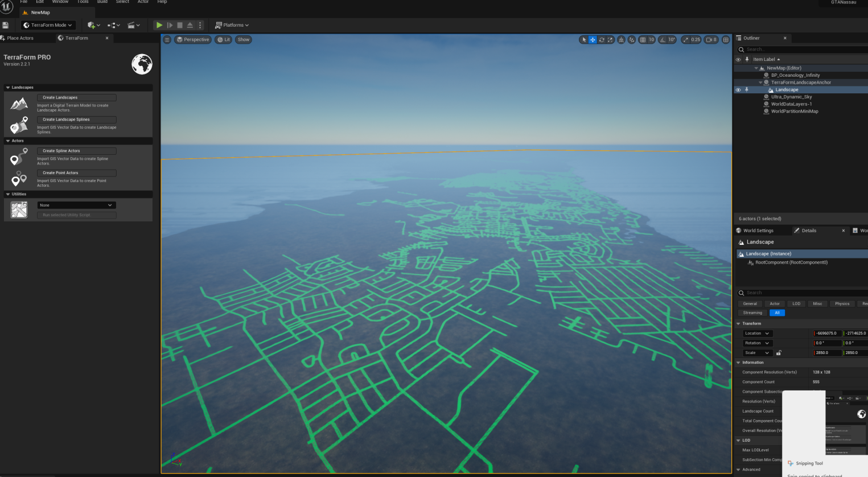The image size is (868, 477).
Task: Toggle surface snapping icon in viewport
Action: pos(631,40)
